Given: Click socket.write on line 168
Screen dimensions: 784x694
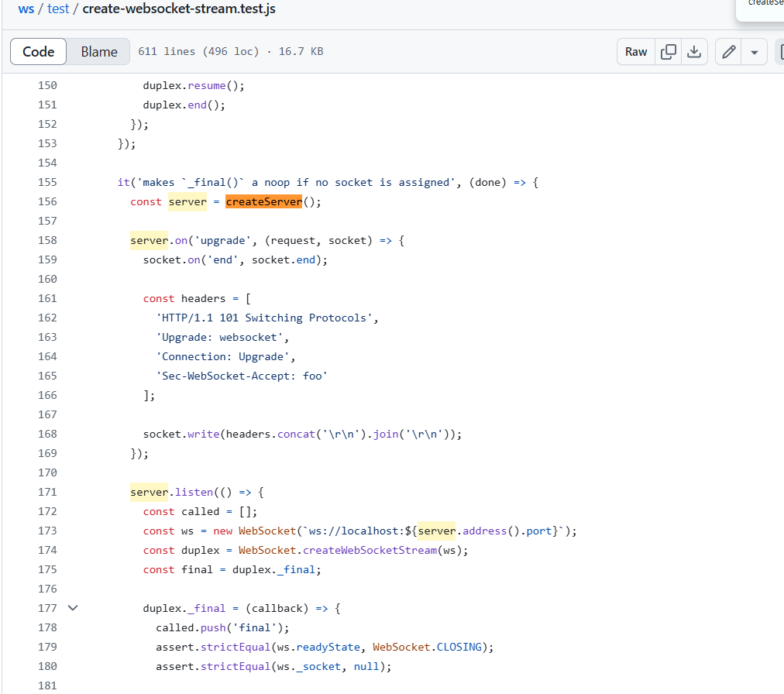Looking at the screenshot, I should (181, 434).
